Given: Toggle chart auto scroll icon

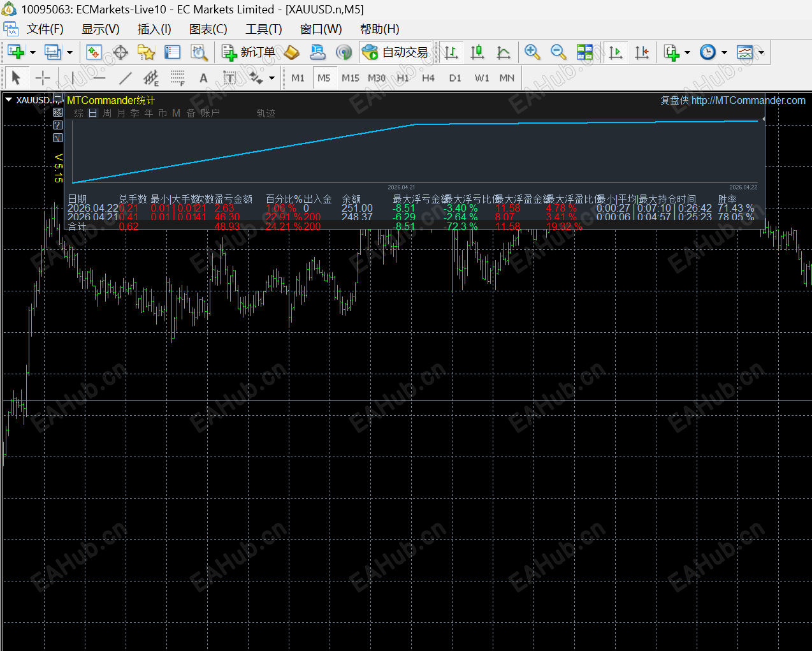Looking at the screenshot, I should point(616,52).
